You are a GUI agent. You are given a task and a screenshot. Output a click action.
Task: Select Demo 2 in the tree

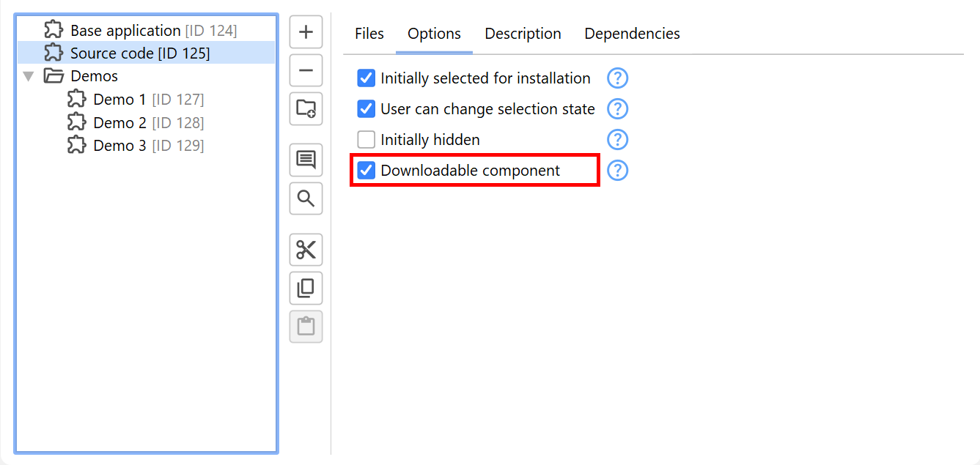119,122
